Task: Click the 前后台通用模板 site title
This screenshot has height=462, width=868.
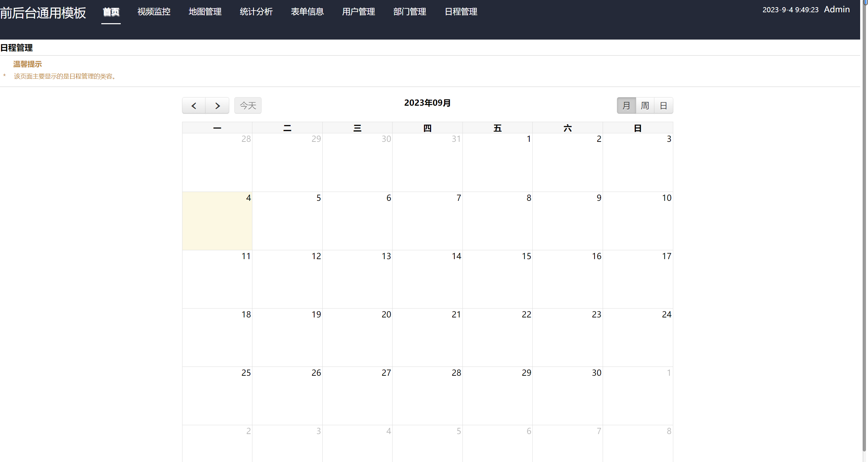Action: coord(43,13)
